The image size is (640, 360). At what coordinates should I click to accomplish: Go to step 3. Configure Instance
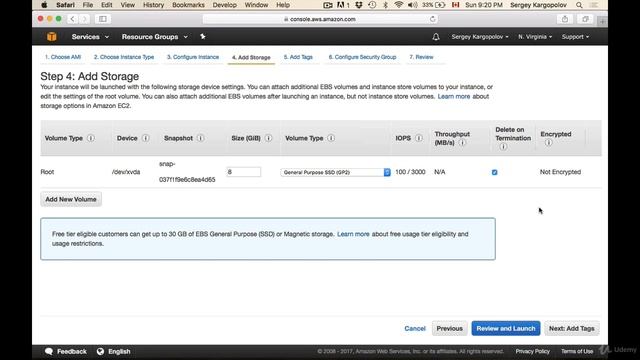[x=193, y=57]
